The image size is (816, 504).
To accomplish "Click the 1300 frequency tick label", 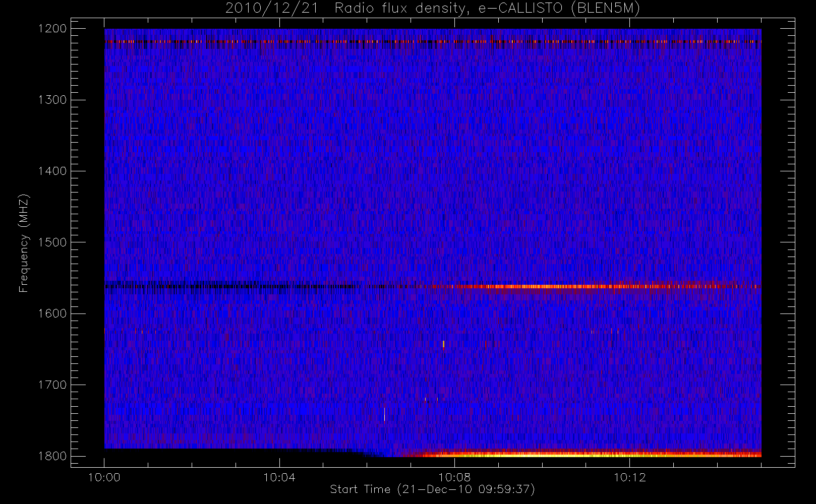I will click(x=52, y=100).
